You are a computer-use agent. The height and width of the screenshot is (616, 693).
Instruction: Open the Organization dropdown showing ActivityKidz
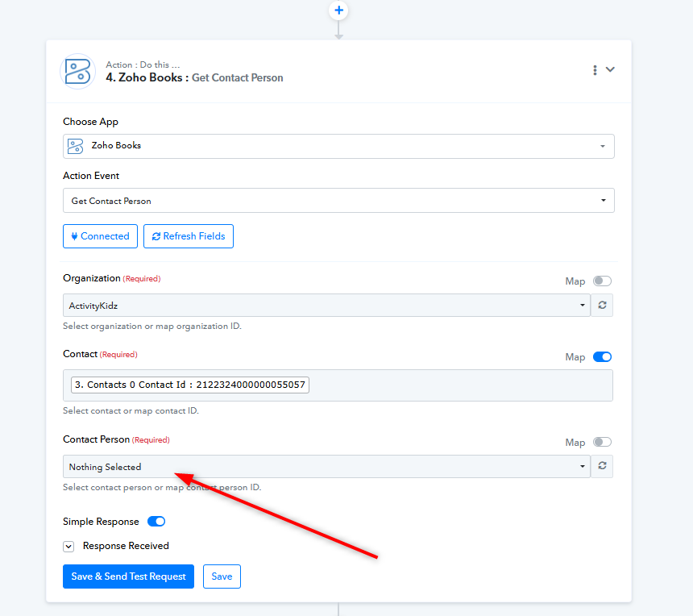tap(326, 305)
